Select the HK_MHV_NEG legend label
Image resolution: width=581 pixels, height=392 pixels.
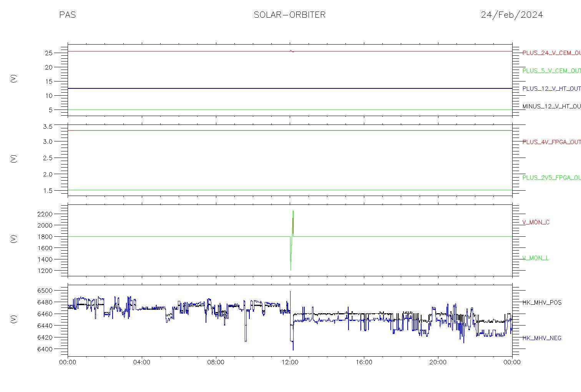click(x=542, y=338)
